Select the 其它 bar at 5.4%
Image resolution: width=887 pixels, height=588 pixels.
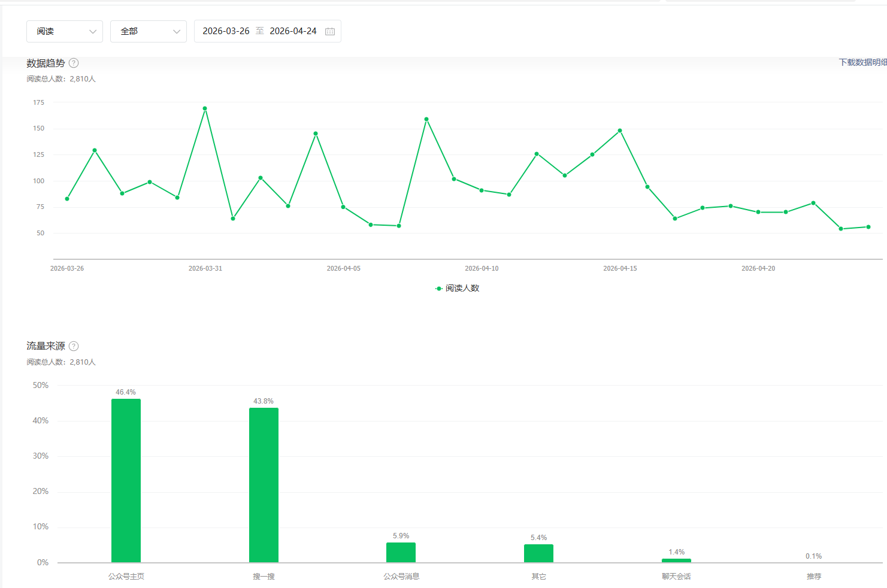coord(538,553)
